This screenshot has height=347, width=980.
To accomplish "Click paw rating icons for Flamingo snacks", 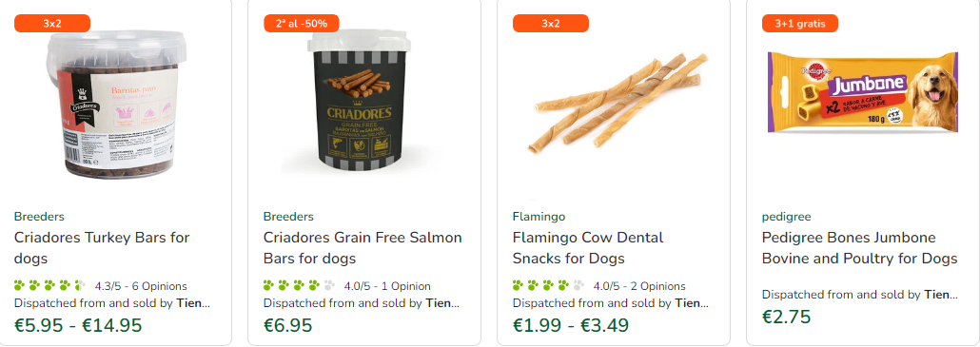I will tap(548, 286).
